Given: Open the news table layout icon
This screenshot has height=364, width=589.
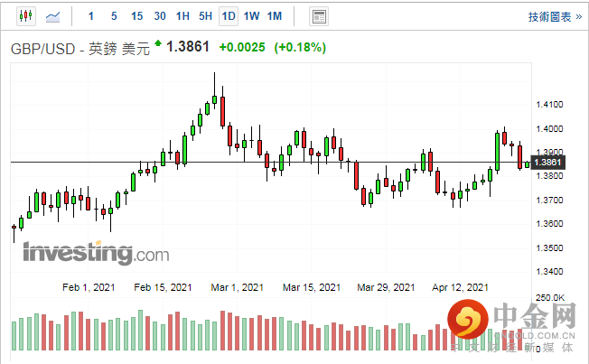Looking at the screenshot, I should tap(319, 16).
